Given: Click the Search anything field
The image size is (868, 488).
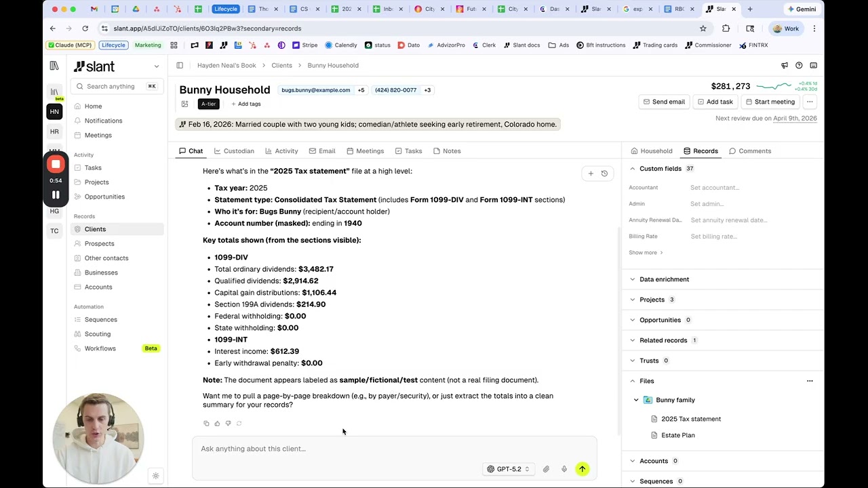Looking at the screenshot, I should click(117, 86).
